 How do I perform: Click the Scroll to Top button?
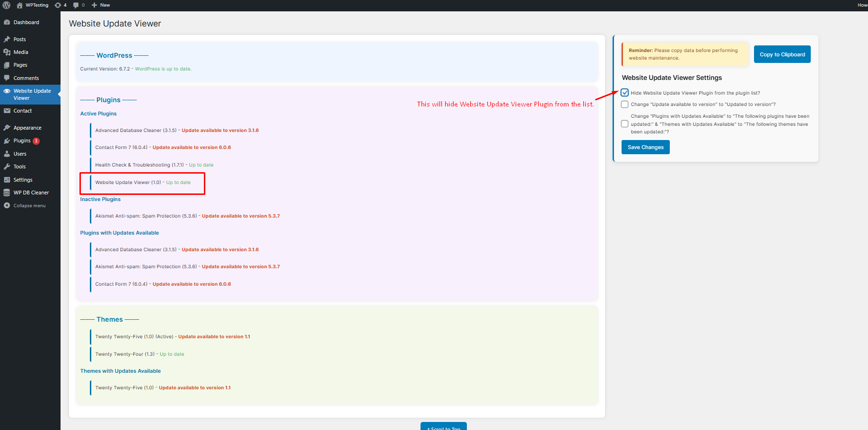point(444,426)
